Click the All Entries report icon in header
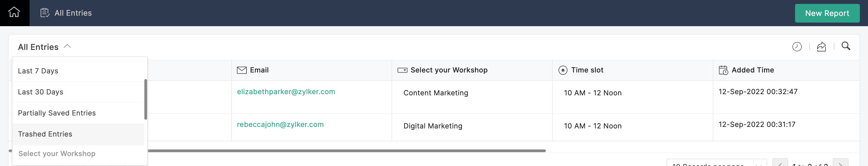Viewport: 868px width, 166px height. click(x=45, y=13)
